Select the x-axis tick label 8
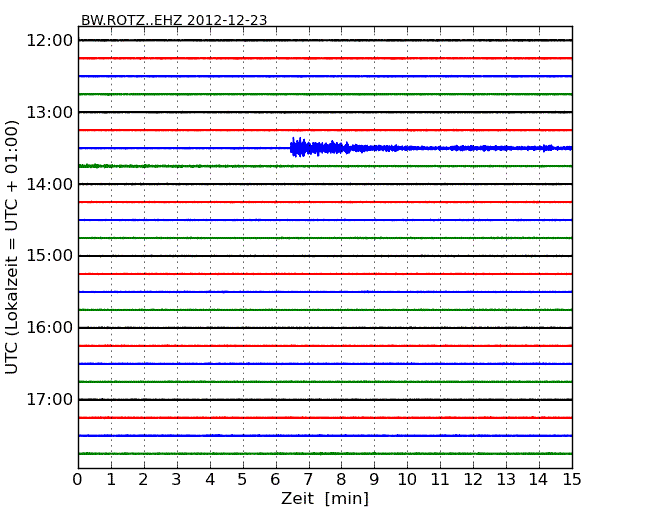Viewport: 650px width, 520px height. tap(341, 480)
